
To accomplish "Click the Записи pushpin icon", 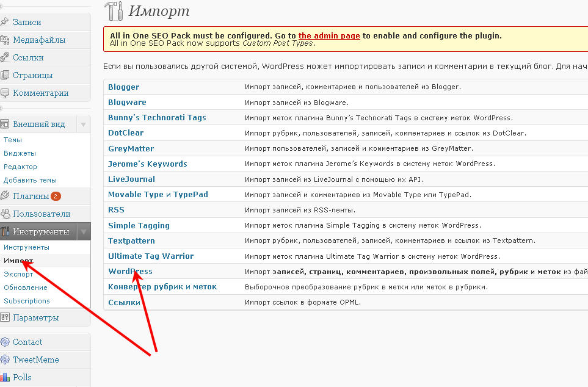I will point(4,22).
